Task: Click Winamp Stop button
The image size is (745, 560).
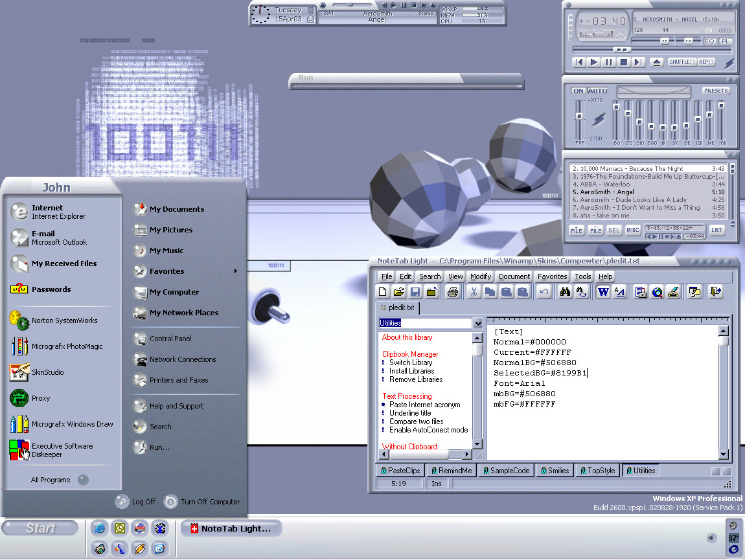Action: [x=624, y=62]
